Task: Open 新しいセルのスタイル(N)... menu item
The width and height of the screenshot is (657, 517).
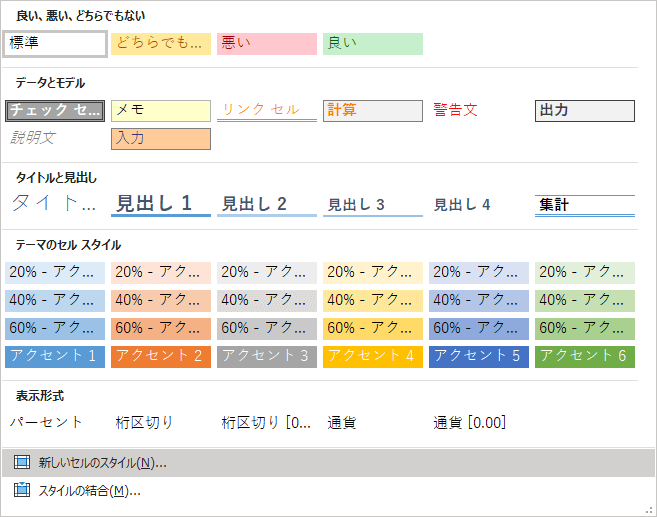Action: click(102, 463)
